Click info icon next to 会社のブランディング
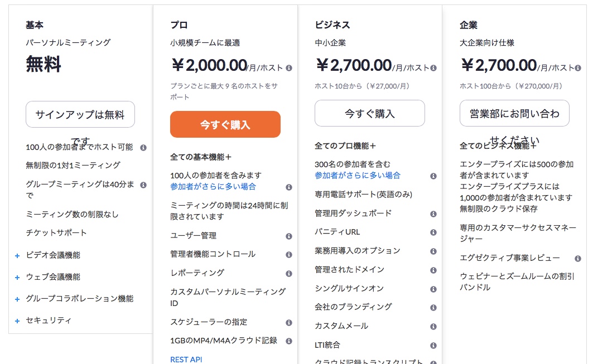This screenshot has height=364, width=593. [433, 308]
